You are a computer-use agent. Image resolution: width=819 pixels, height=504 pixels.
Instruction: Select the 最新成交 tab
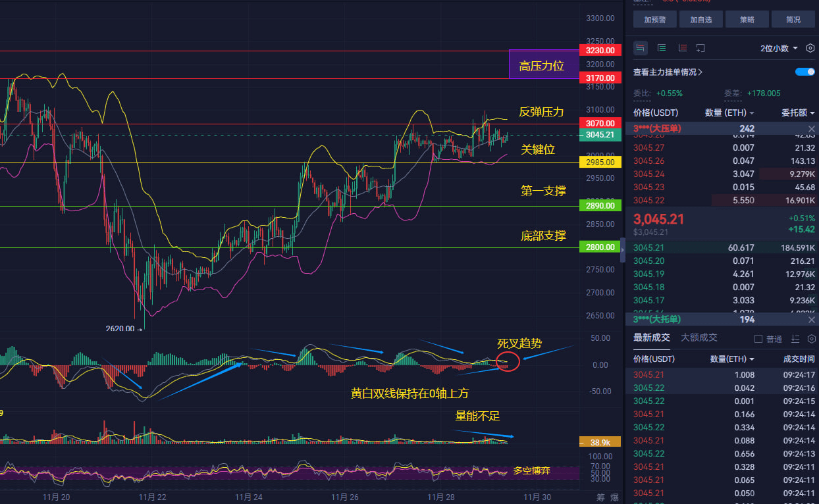[x=652, y=338]
